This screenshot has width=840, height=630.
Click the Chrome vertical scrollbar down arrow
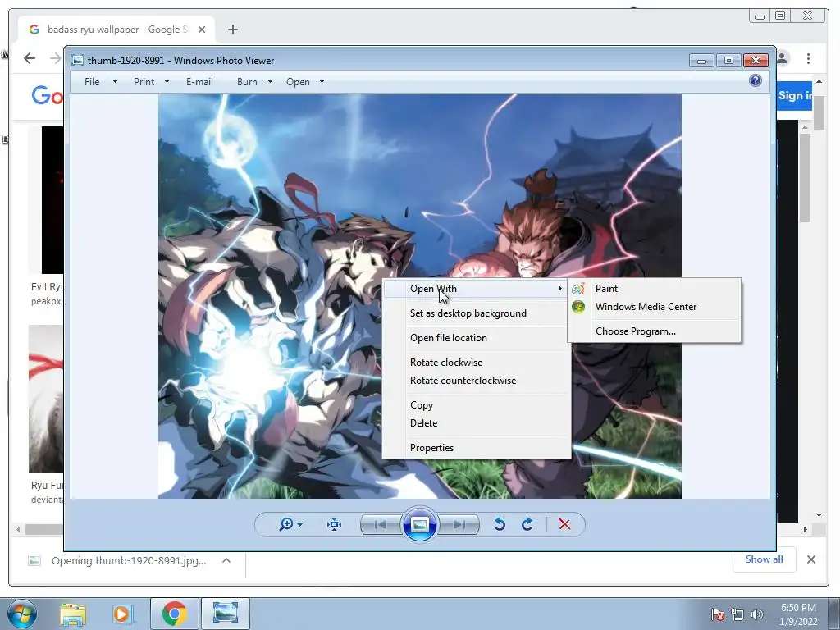click(x=819, y=515)
